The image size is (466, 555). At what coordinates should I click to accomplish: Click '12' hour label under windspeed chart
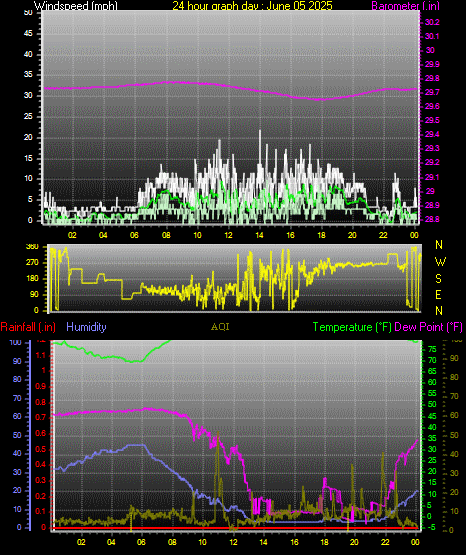tap(228, 235)
